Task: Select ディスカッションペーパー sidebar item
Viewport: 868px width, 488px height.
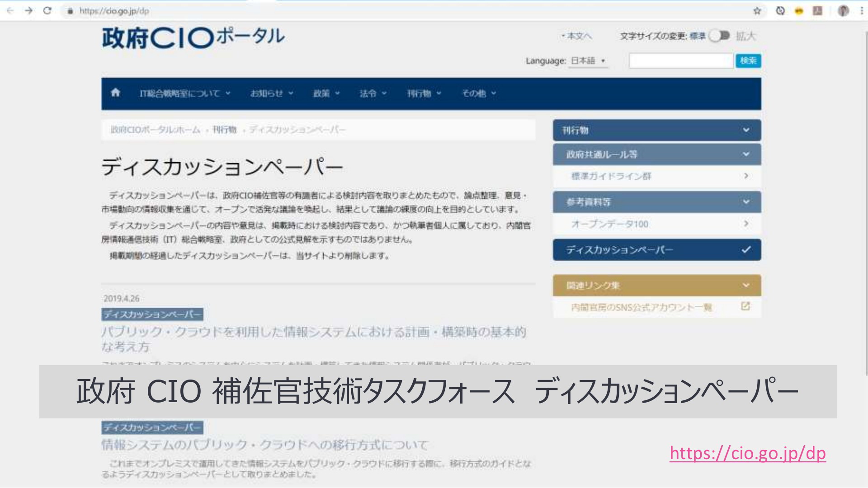Action: pyautogui.click(x=657, y=250)
